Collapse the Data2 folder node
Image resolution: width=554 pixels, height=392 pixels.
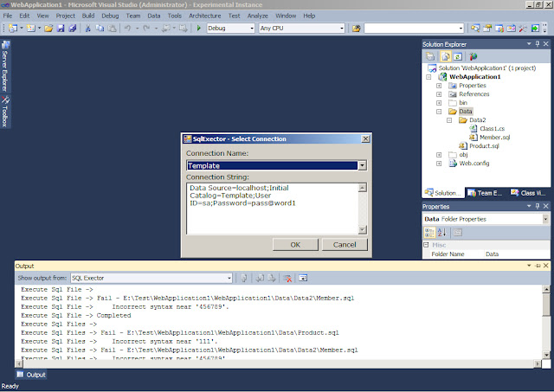(x=449, y=120)
